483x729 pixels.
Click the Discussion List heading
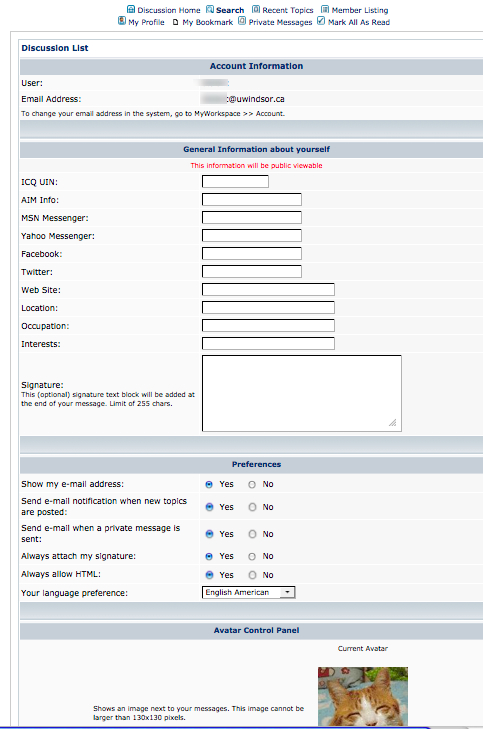pyautogui.click(x=55, y=48)
